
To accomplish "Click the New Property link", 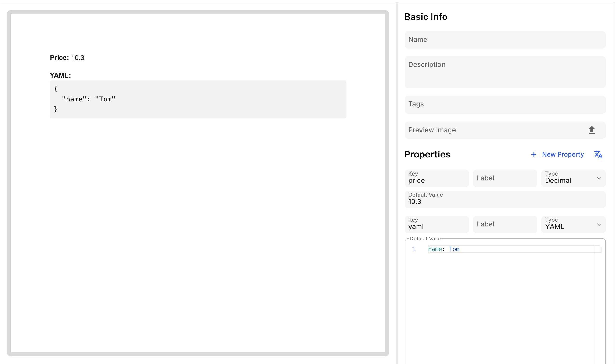I will tap(563, 154).
